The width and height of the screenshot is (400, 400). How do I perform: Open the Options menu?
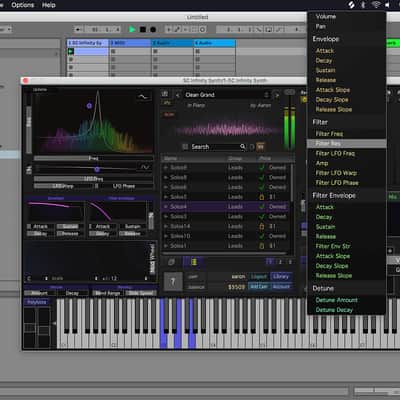coord(23,5)
